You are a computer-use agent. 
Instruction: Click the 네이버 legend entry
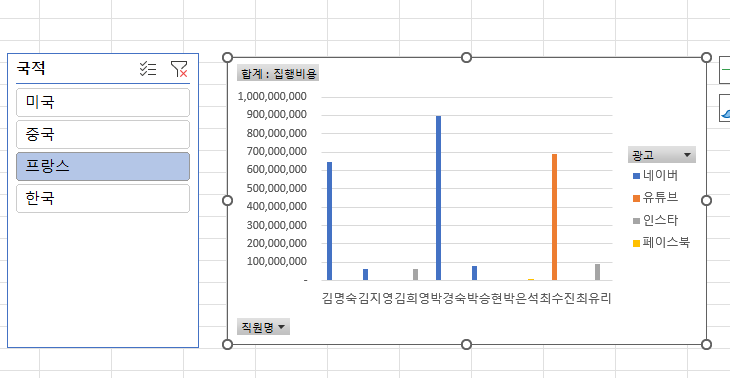pyautogui.click(x=656, y=176)
